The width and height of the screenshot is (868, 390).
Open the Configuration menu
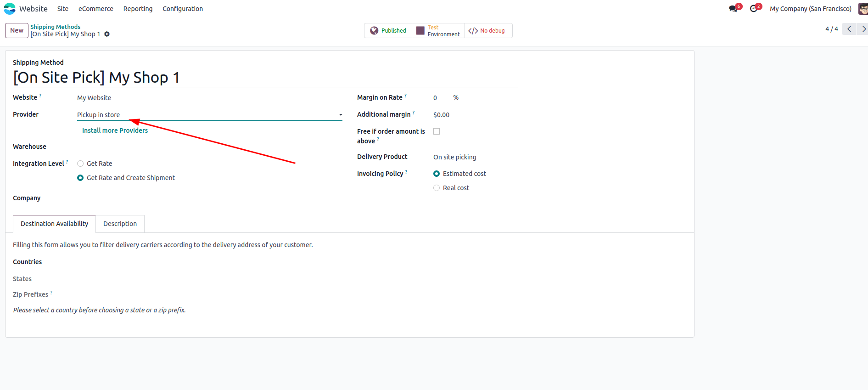coord(182,9)
